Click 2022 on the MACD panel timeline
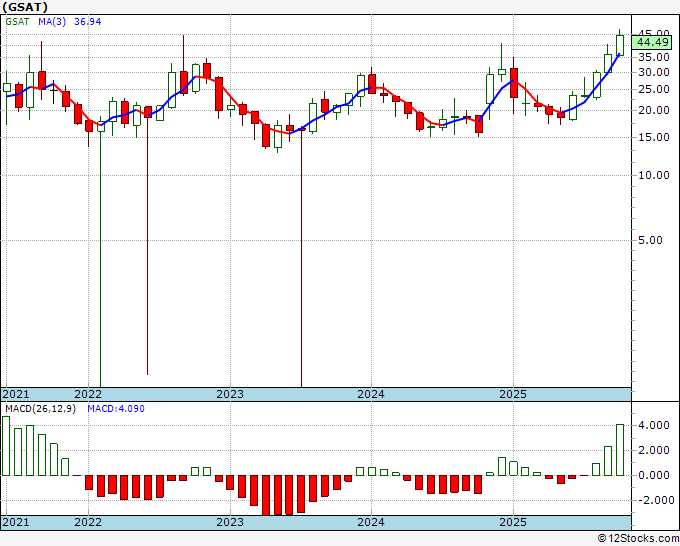Screen dimensions: 680x546 click(x=88, y=522)
